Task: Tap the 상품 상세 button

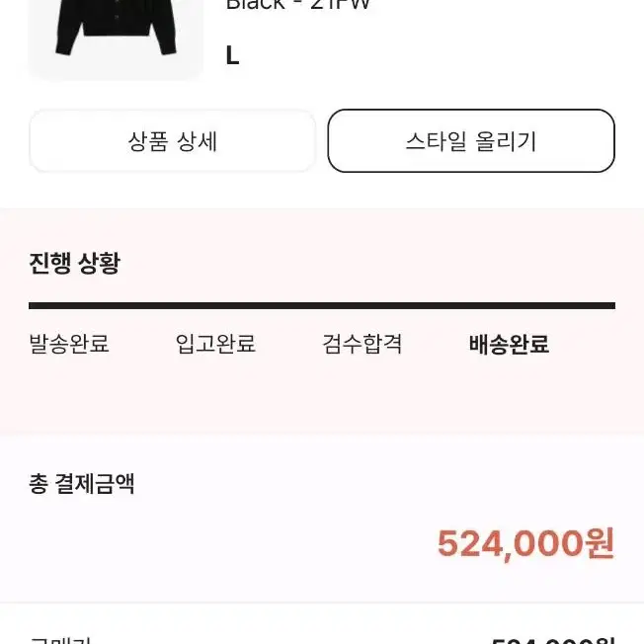Action: pos(172,141)
